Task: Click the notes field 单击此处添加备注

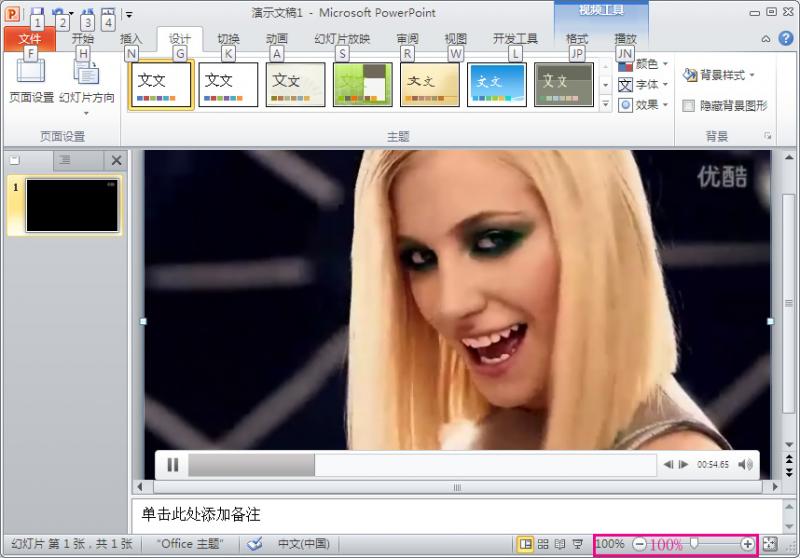Action: tap(456, 514)
